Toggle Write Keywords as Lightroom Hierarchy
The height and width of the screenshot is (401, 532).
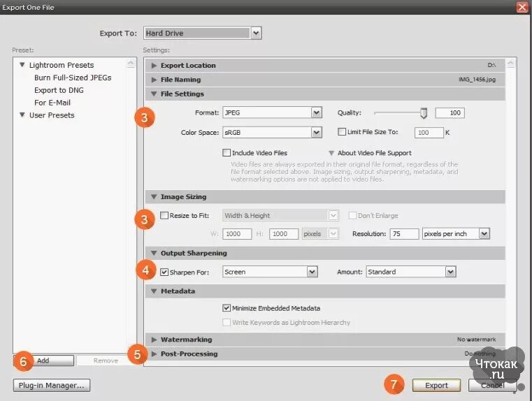[x=227, y=322]
